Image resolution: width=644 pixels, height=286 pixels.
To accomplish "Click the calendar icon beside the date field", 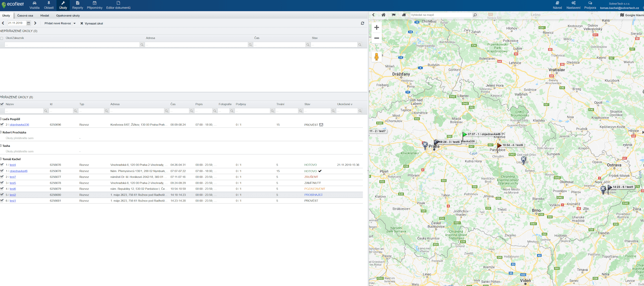I will [29, 23].
